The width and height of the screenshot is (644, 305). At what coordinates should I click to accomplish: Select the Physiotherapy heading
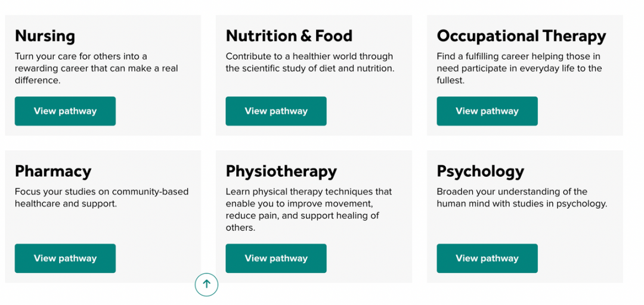(281, 171)
